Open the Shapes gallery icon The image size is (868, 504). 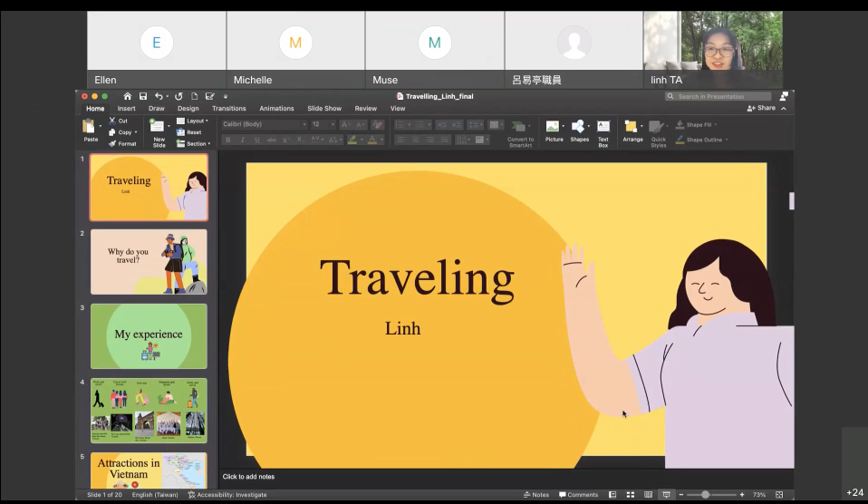578,127
